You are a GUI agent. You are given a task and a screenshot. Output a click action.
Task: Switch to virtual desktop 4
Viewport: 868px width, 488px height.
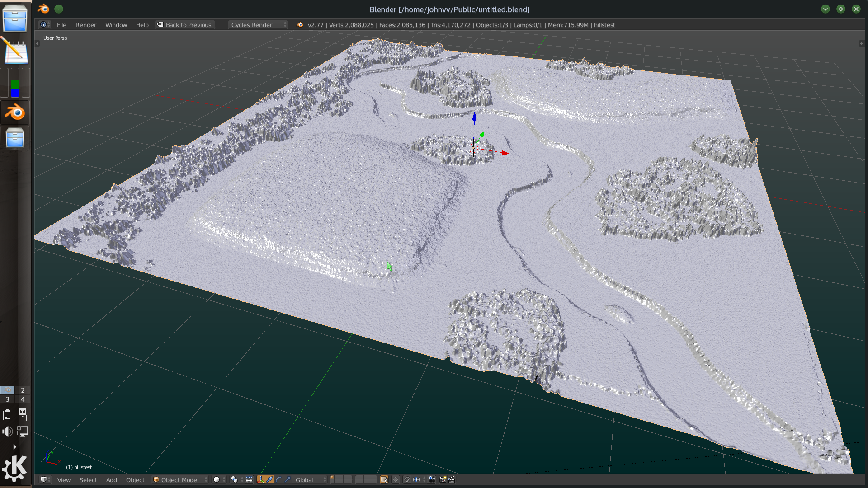[23, 399]
